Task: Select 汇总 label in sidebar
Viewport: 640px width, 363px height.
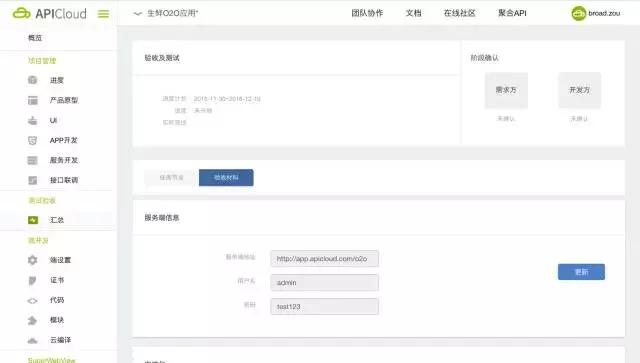Action: tap(57, 220)
